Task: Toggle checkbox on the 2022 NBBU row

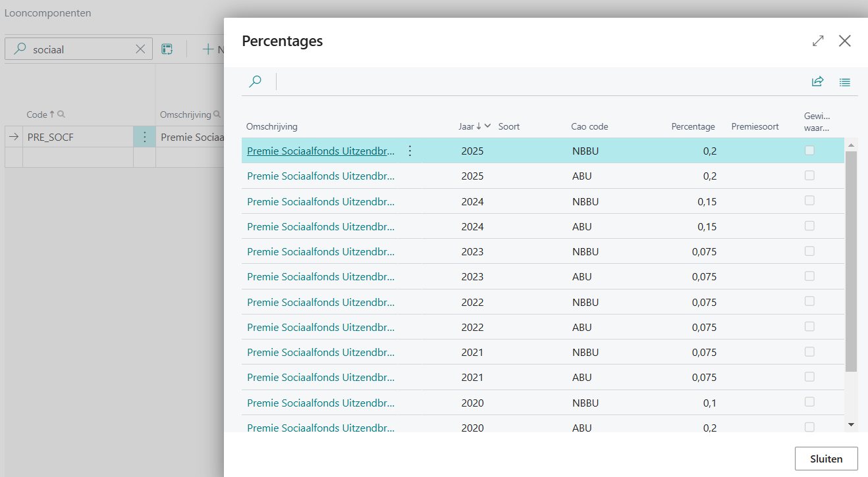Action: coord(809,301)
